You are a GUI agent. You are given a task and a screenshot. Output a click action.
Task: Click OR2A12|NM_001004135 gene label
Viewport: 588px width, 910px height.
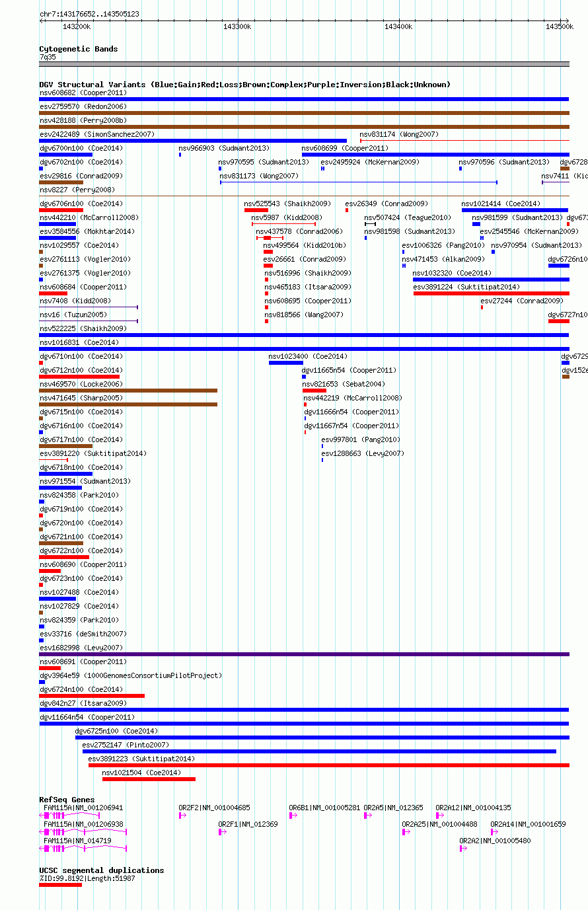[x=473, y=808]
